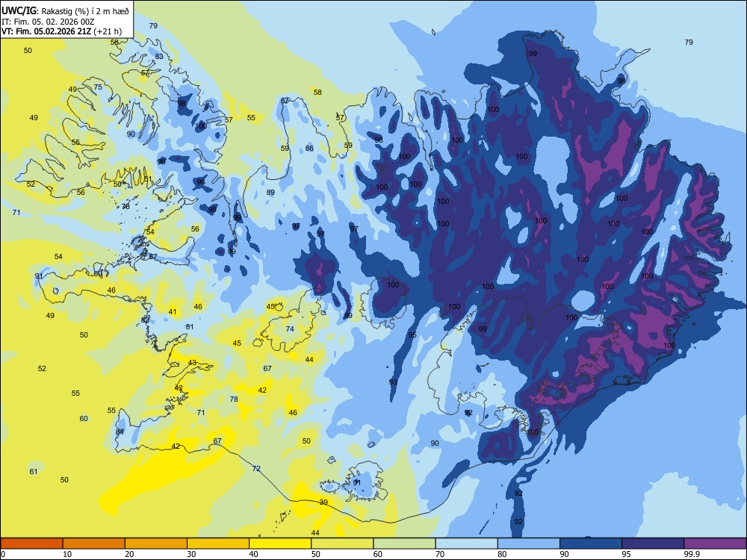Click the humidity value '41' on the map
The height and width of the screenshot is (560, 747).
[173, 312]
